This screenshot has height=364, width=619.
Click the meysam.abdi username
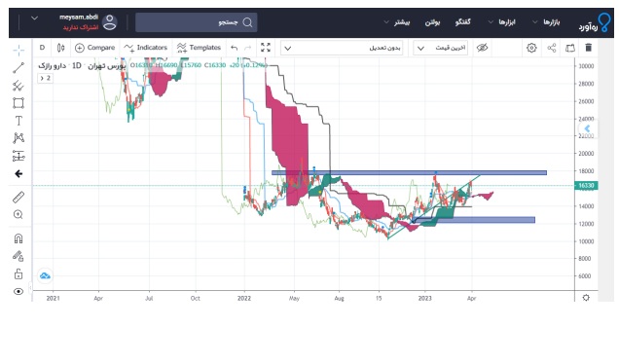click(x=79, y=17)
